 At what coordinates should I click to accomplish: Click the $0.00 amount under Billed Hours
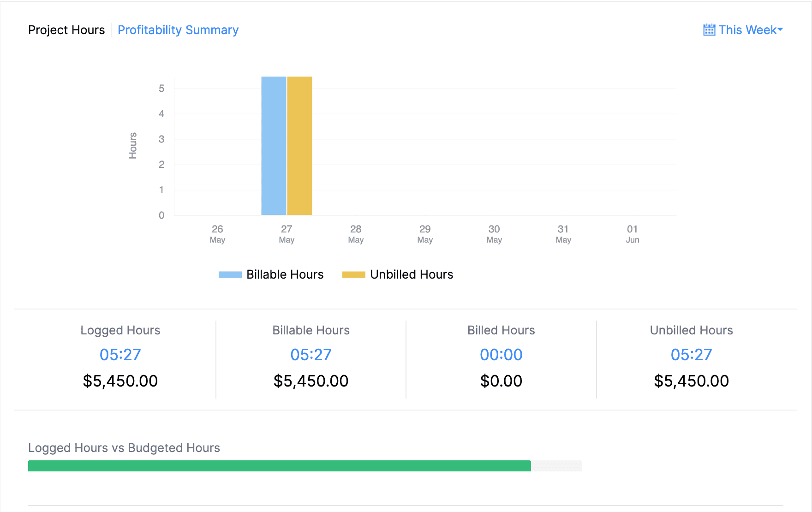[501, 381]
